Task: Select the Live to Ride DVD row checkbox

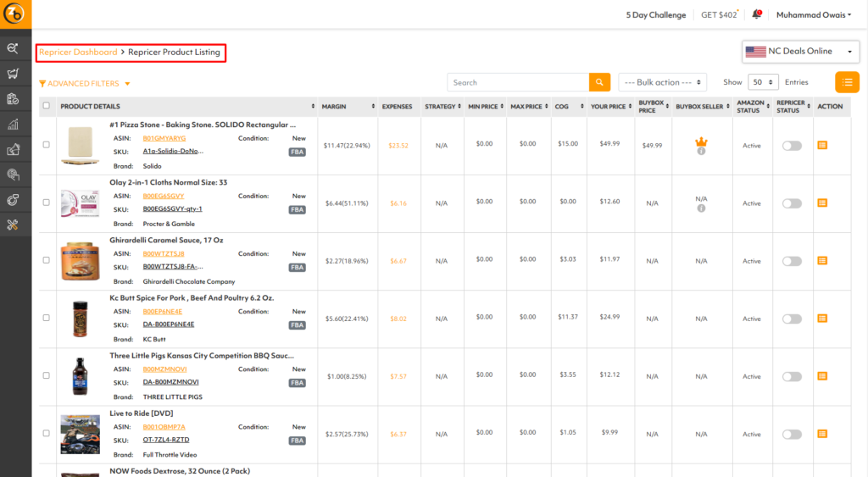Action: pyautogui.click(x=47, y=433)
